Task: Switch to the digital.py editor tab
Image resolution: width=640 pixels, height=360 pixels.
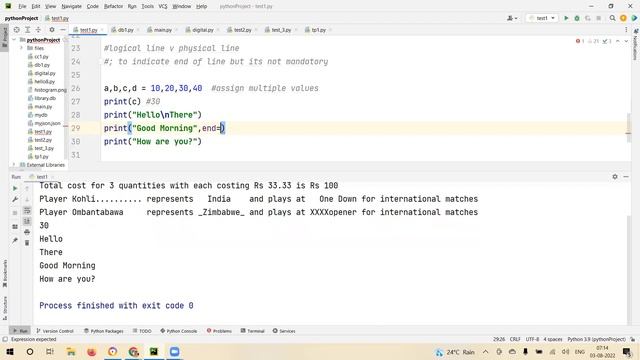Action: 202,30
